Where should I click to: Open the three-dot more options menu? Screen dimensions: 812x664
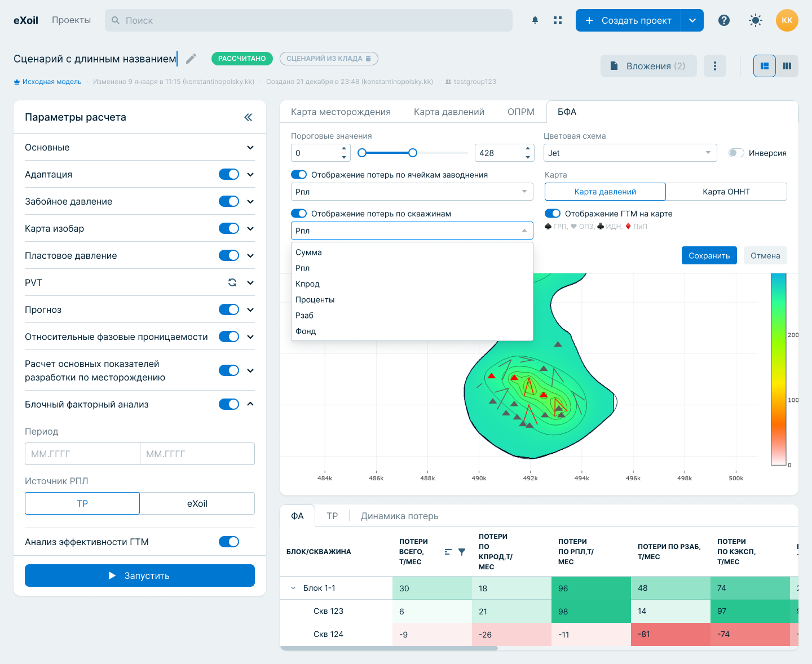pos(715,66)
